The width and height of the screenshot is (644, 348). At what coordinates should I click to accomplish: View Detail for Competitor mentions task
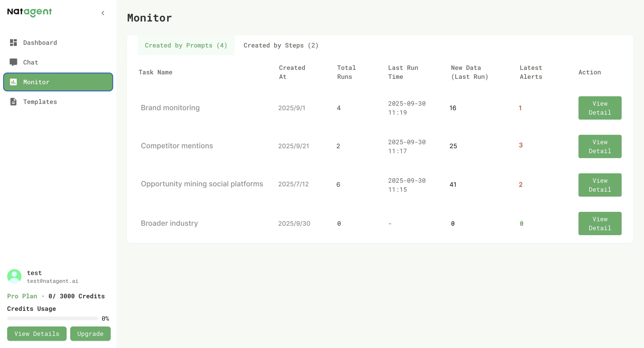(x=600, y=146)
